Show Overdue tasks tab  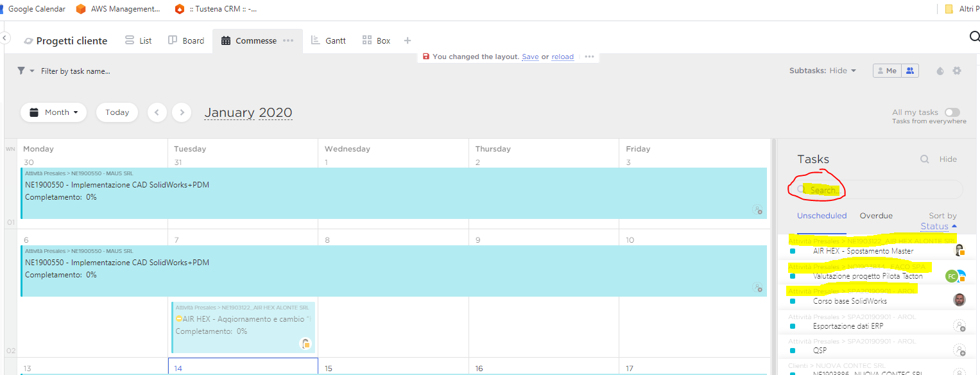(x=876, y=216)
